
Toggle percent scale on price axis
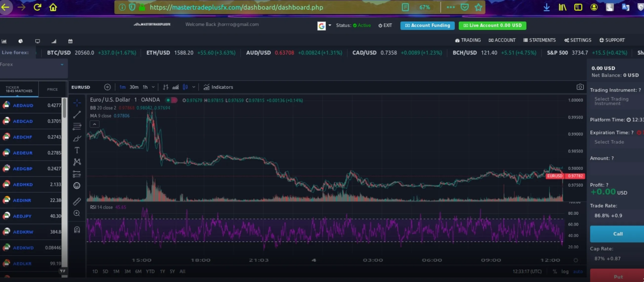click(555, 271)
